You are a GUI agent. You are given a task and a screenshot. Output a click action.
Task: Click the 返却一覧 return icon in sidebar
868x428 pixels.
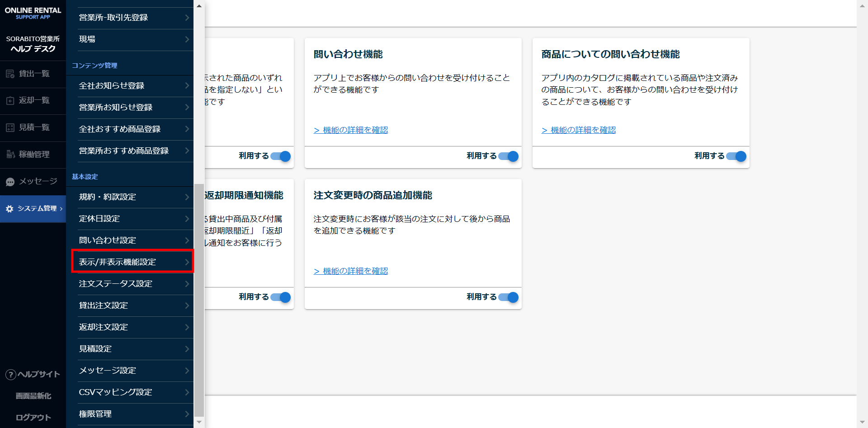click(x=10, y=100)
